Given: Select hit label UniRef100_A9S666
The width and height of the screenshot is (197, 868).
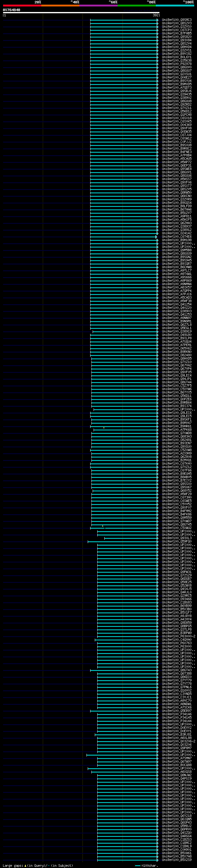Looking at the screenshot, I should 176,277.
